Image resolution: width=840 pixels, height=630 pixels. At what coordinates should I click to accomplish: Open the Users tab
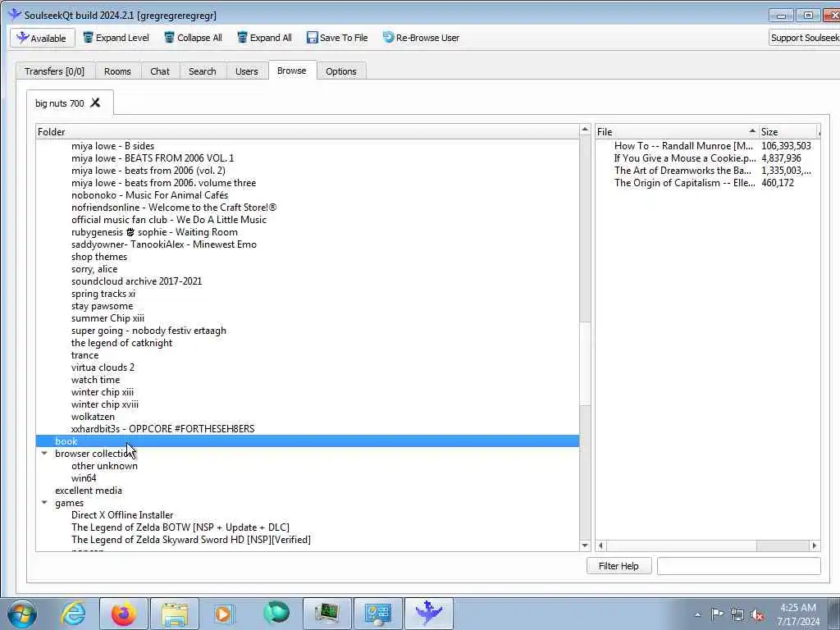pos(246,71)
